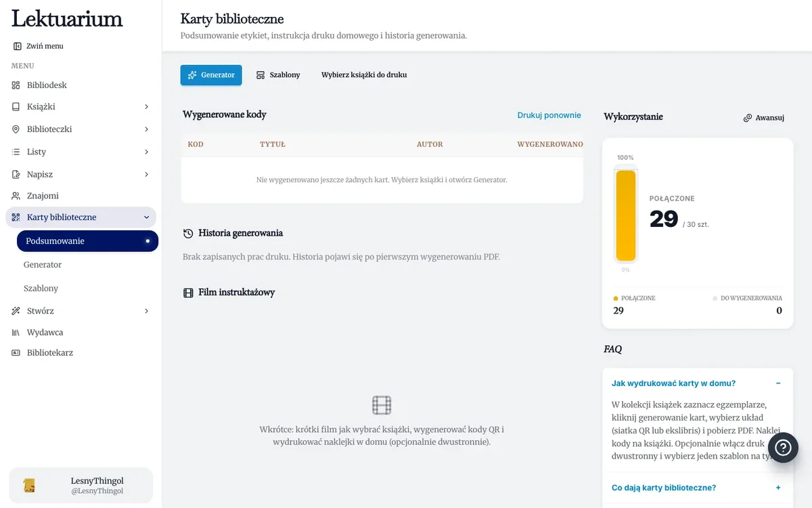Viewport: 812px width, 508px height.
Task: Click the Jak wydrukować karty w domu question
Action: [x=673, y=383]
